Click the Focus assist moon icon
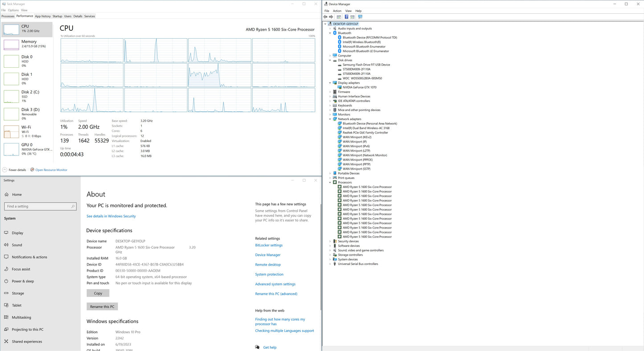This screenshot has width=644, height=351. 6,269
